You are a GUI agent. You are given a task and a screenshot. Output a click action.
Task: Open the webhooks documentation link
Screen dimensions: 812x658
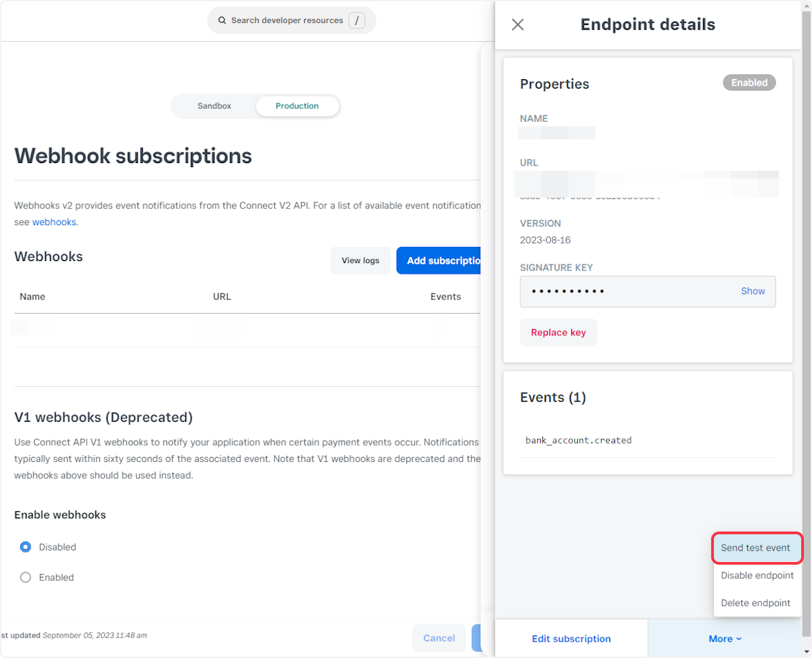click(x=54, y=222)
